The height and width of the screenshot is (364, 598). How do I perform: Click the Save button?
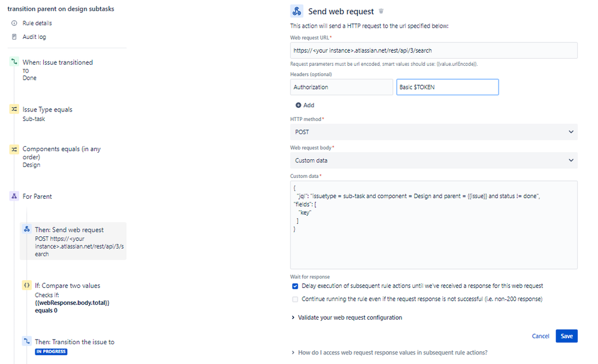(566, 336)
